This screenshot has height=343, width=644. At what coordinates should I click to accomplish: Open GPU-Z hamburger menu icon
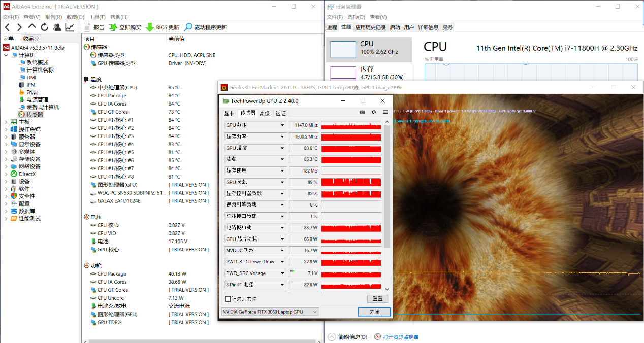coord(385,112)
